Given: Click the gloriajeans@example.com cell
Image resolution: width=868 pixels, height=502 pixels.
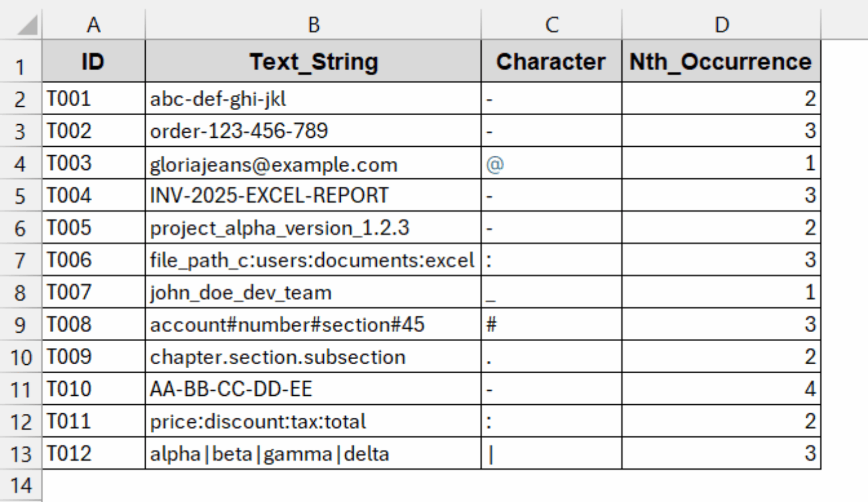Looking at the screenshot, I should coord(313,164).
